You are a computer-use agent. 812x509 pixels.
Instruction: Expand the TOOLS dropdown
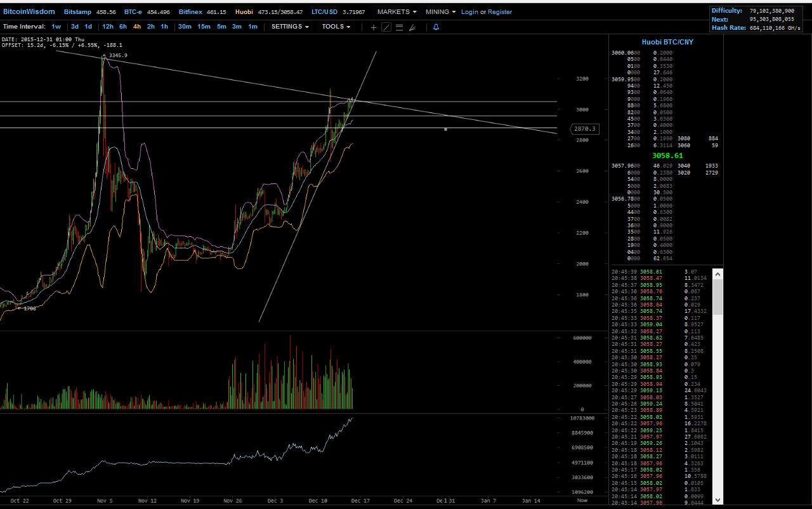[x=336, y=27]
